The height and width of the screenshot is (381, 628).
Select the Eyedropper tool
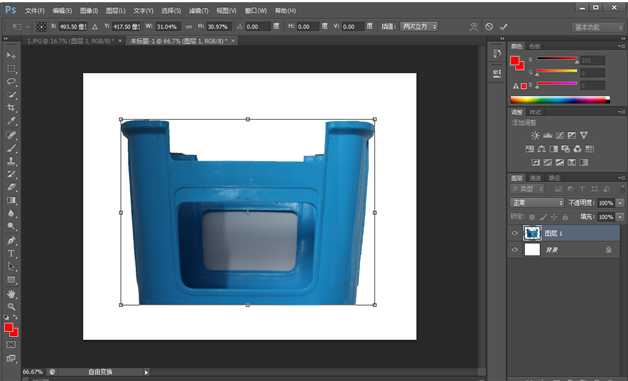click(x=11, y=121)
